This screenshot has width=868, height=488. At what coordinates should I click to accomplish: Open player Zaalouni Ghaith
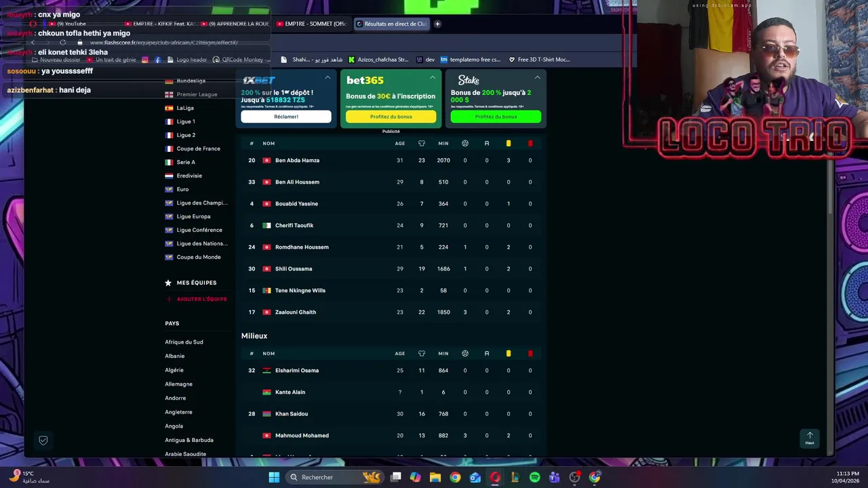point(296,312)
